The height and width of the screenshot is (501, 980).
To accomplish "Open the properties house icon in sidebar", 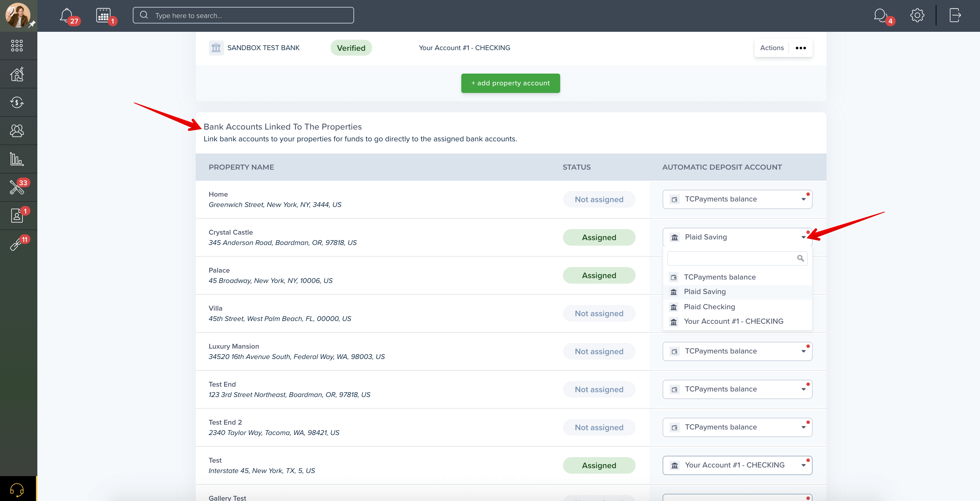I will 17,74.
